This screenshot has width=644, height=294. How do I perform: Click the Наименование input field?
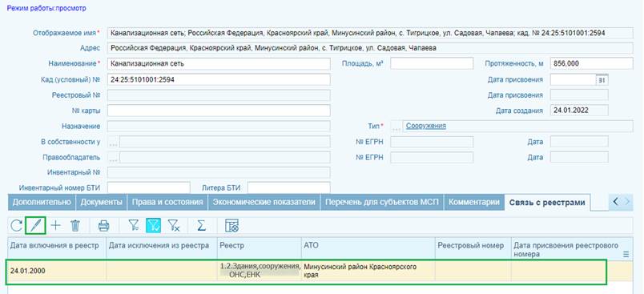219,64
